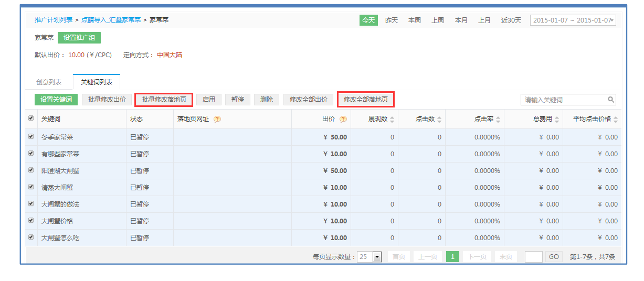Click the 设置关键词 green button
Image resolution: width=644 pixels, height=281 pixels.
(56, 100)
